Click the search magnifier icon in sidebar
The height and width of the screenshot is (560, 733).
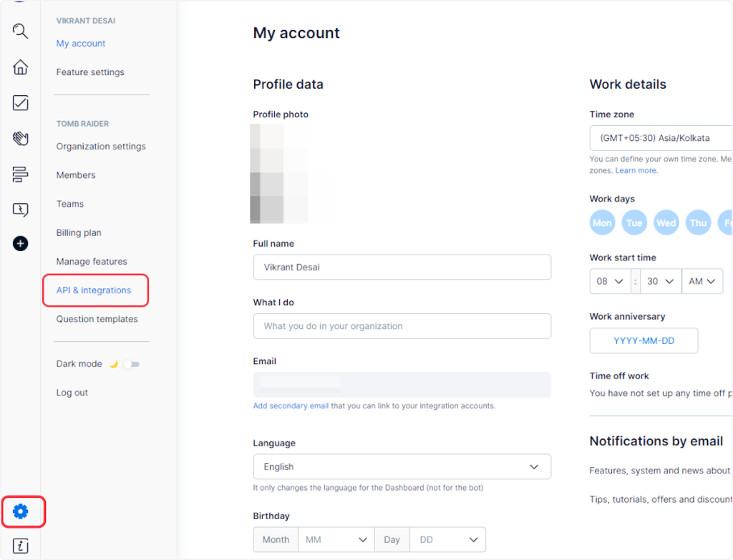[21, 31]
